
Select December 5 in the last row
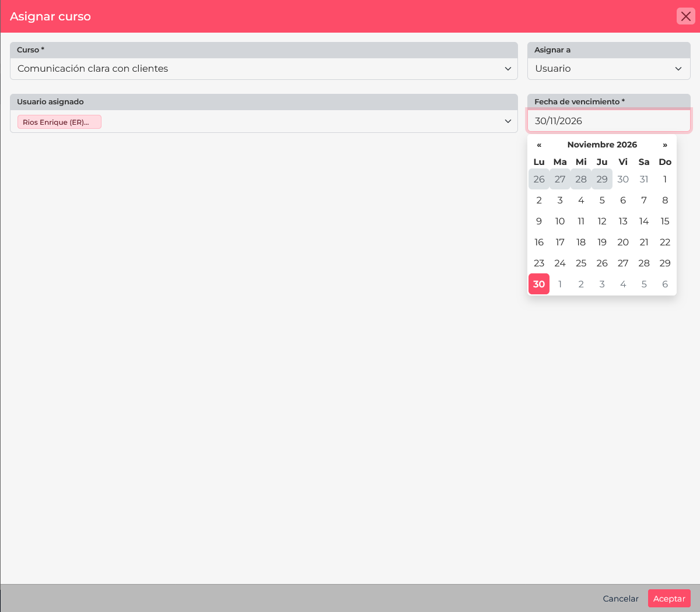(644, 284)
